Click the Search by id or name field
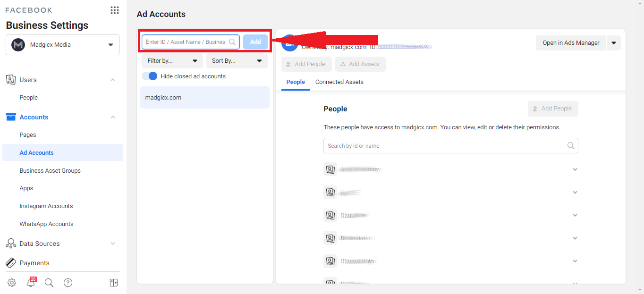The image size is (644, 294). pos(450,145)
